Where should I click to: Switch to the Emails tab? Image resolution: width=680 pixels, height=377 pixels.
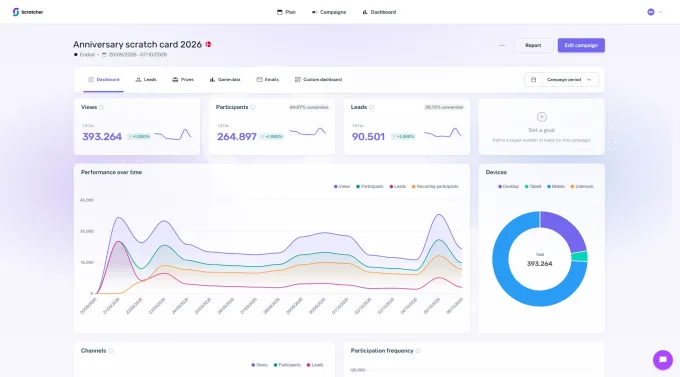pos(268,79)
